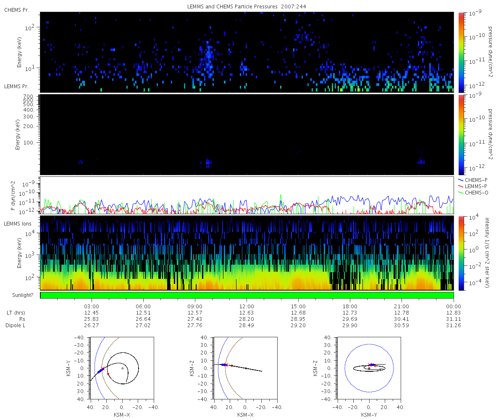
Task: Click the 03:00 time axis label
Action: pos(92,306)
